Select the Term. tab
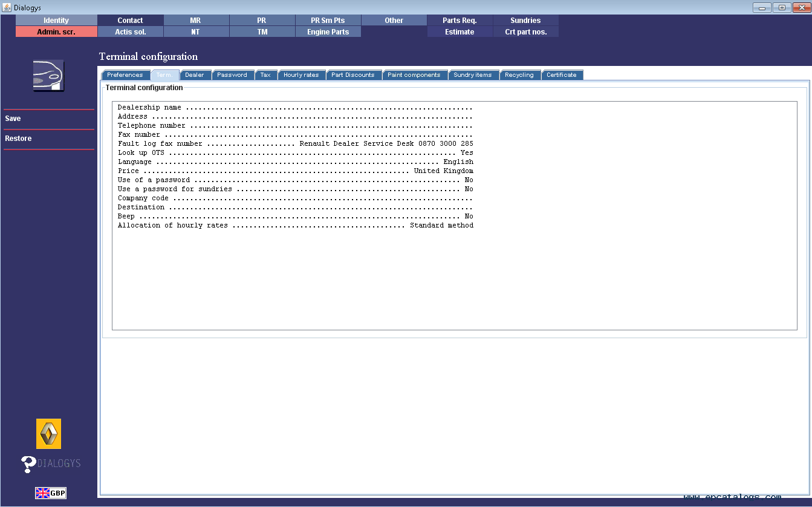The image size is (812, 507). (x=164, y=75)
